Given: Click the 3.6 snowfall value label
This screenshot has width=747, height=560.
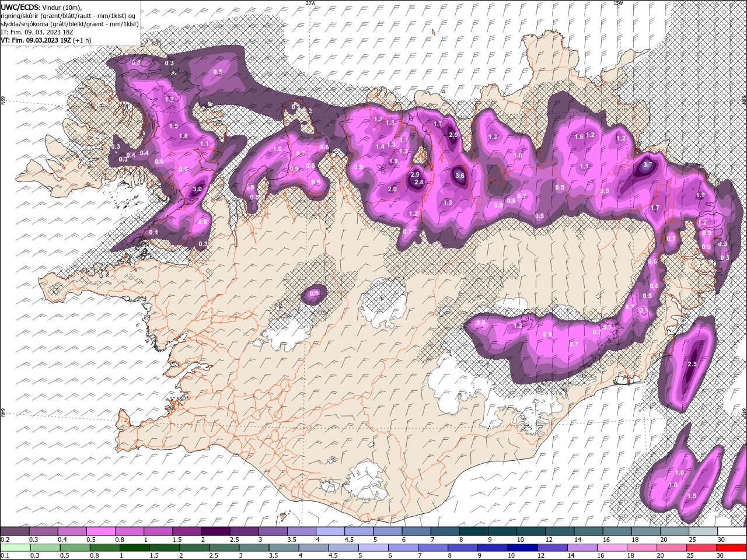Looking at the screenshot, I should (459, 176).
